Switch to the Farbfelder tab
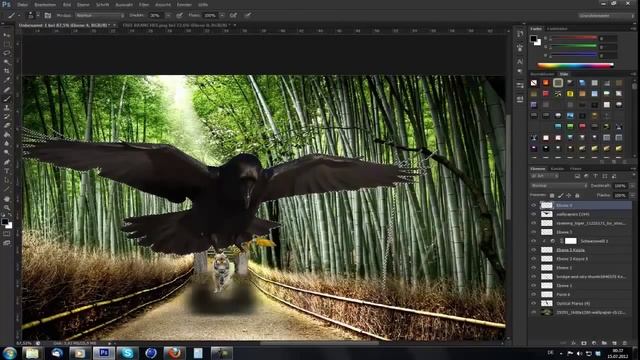640x360 pixels. point(557,29)
